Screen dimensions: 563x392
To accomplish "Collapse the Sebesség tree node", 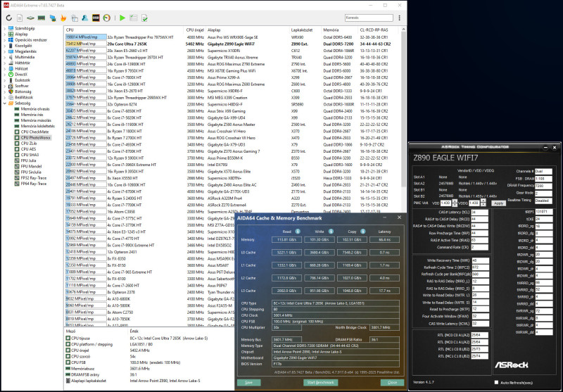I will tap(4, 103).
